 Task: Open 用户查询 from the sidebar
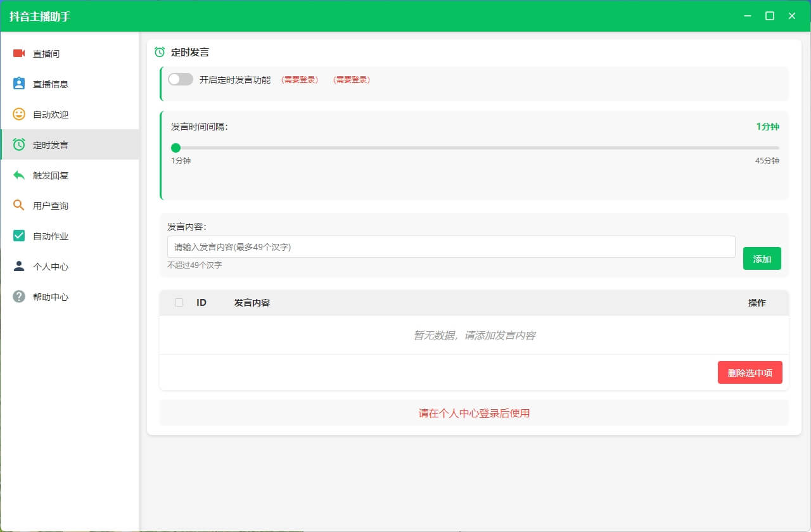coord(70,206)
